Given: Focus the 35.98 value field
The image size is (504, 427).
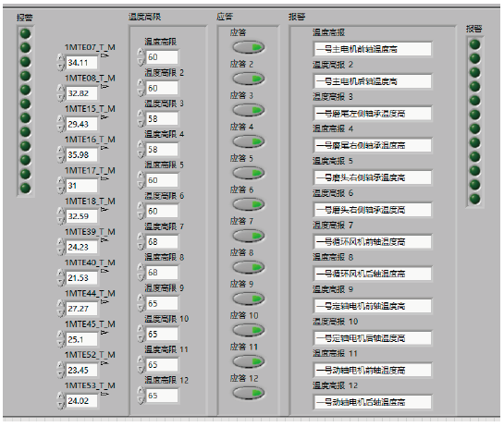Looking at the screenshot, I should pos(81,154).
